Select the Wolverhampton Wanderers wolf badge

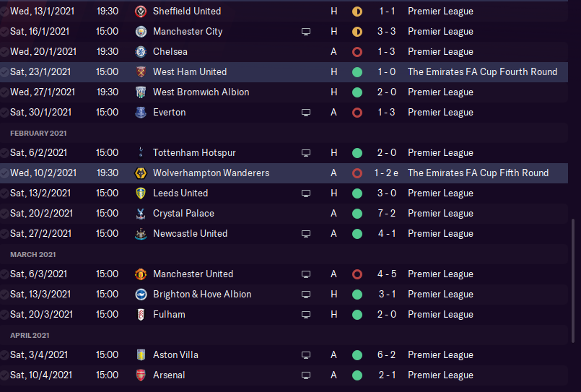click(x=140, y=173)
